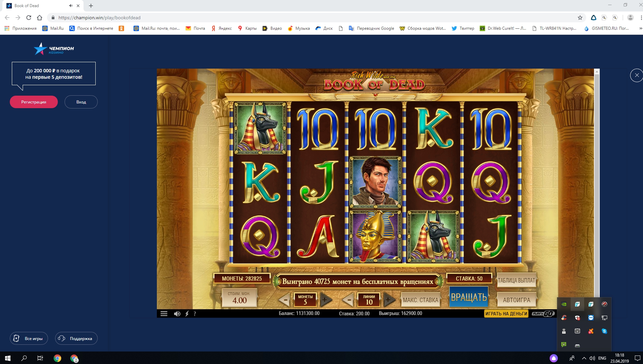Viewport: 643px width, 364px height.
Task: Open the Видео bookmark
Action: 272,28
